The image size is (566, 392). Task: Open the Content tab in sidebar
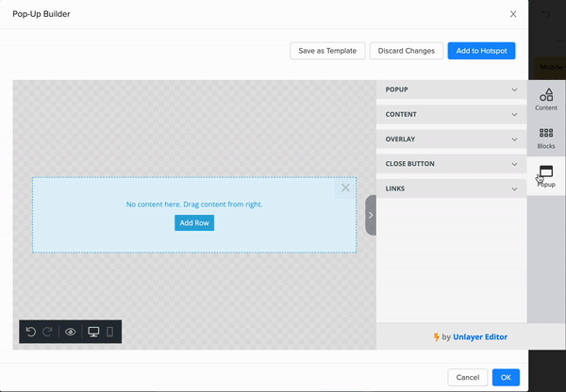546,98
